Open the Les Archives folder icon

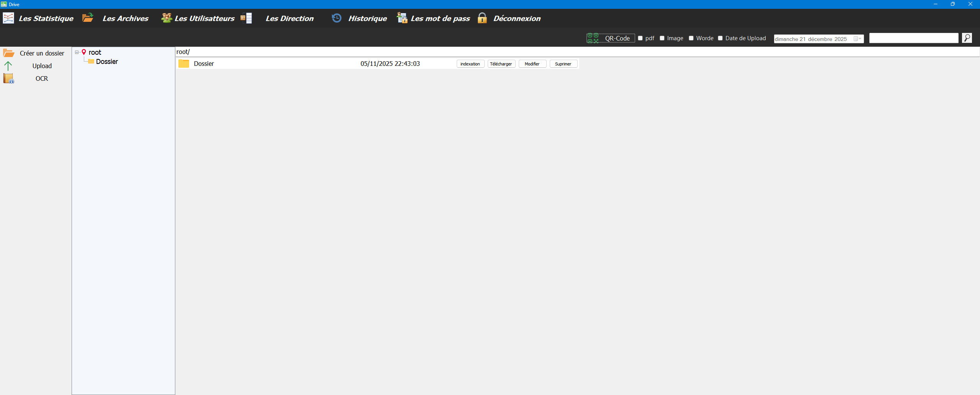pos(88,18)
